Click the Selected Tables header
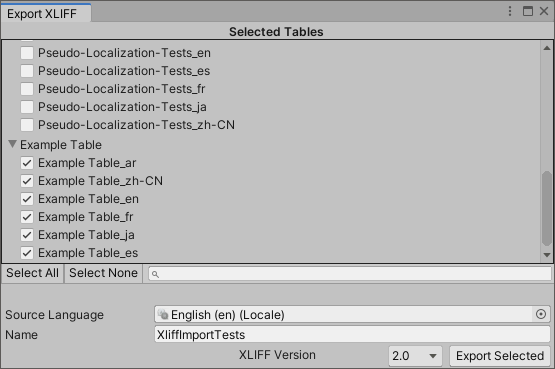Screen dimensions: 555x369 [276, 32]
